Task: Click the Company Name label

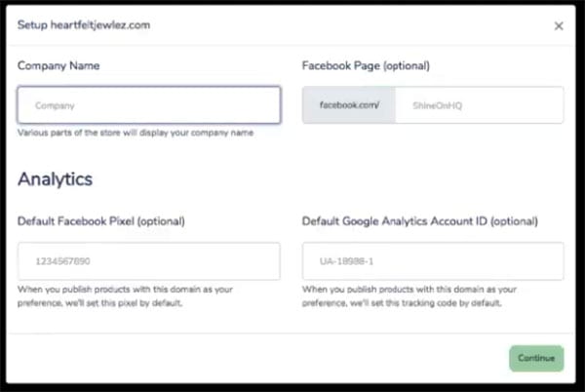Action: (58, 65)
